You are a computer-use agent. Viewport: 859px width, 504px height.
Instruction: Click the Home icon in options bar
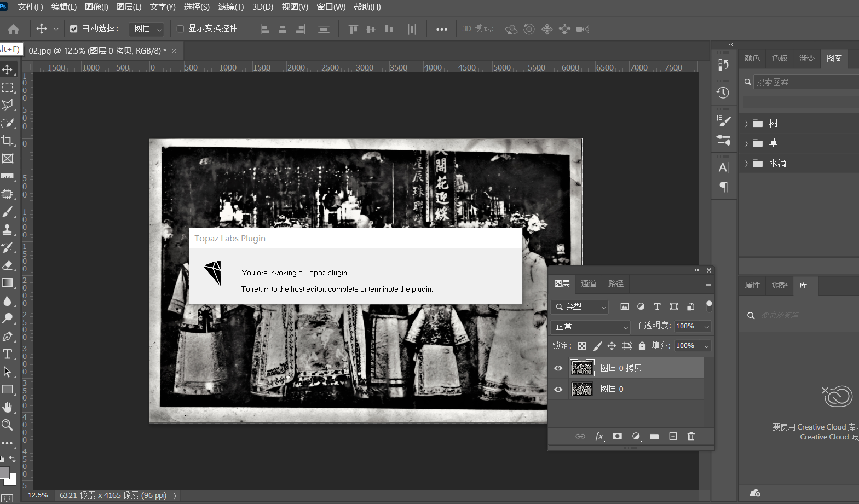click(14, 29)
